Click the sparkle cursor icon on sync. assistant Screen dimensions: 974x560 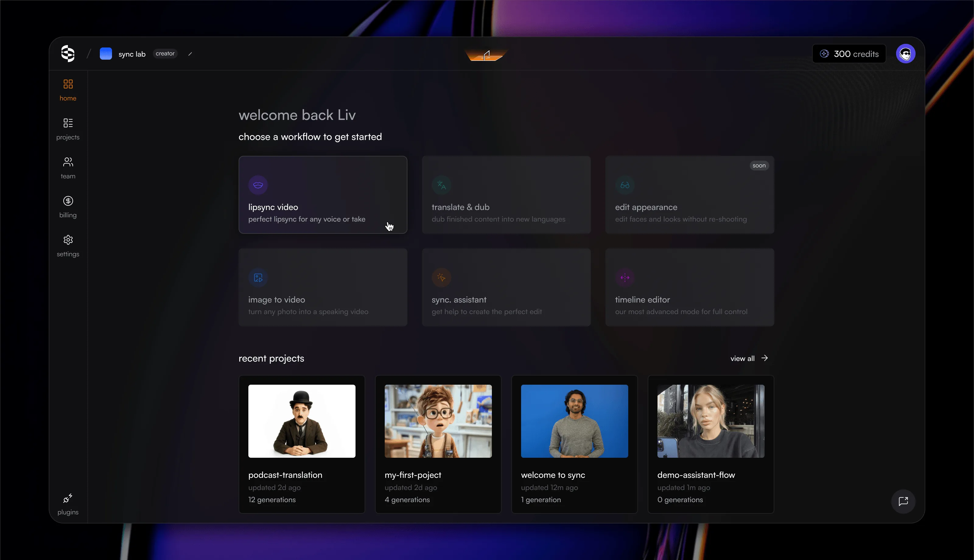tap(441, 278)
